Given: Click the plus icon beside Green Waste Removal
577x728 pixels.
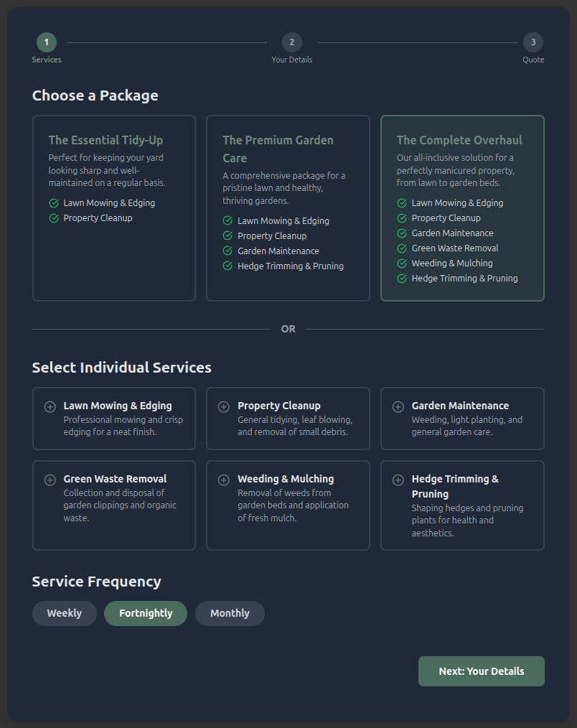Looking at the screenshot, I should 50,480.
